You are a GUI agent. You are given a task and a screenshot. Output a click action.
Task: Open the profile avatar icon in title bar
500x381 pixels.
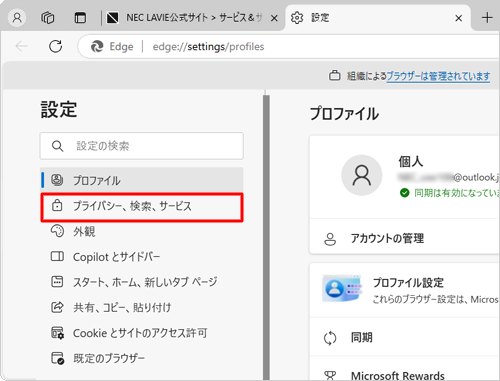[x=17, y=18]
